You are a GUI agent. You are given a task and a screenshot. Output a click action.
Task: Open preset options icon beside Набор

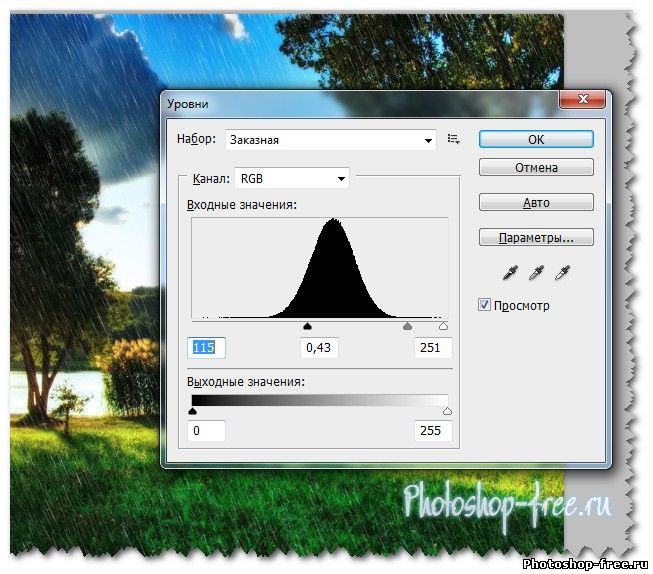pyautogui.click(x=453, y=139)
